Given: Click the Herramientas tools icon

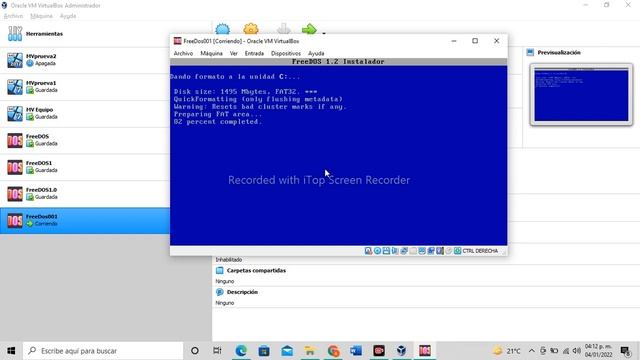Looking at the screenshot, I should tap(15, 34).
